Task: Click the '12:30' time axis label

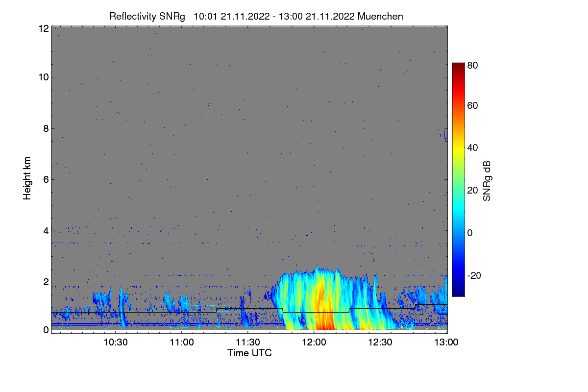Action: [380, 342]
